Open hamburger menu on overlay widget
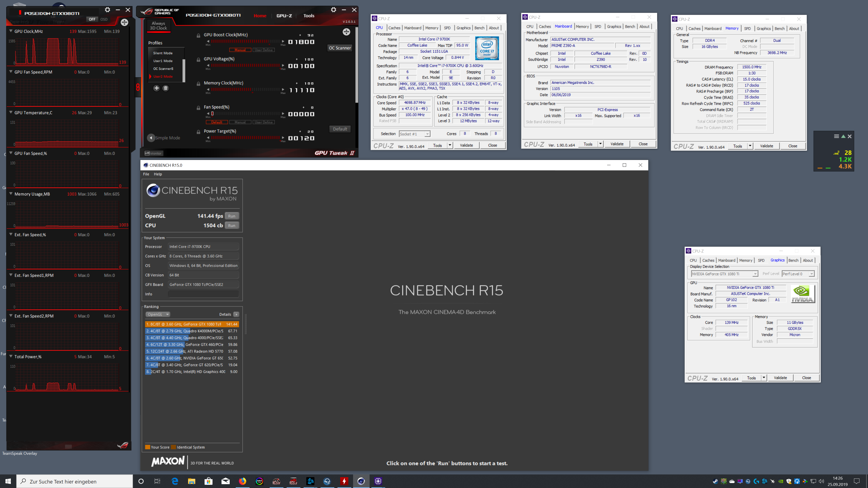Viewport: 868px width, 488px height. pos(836,136)
